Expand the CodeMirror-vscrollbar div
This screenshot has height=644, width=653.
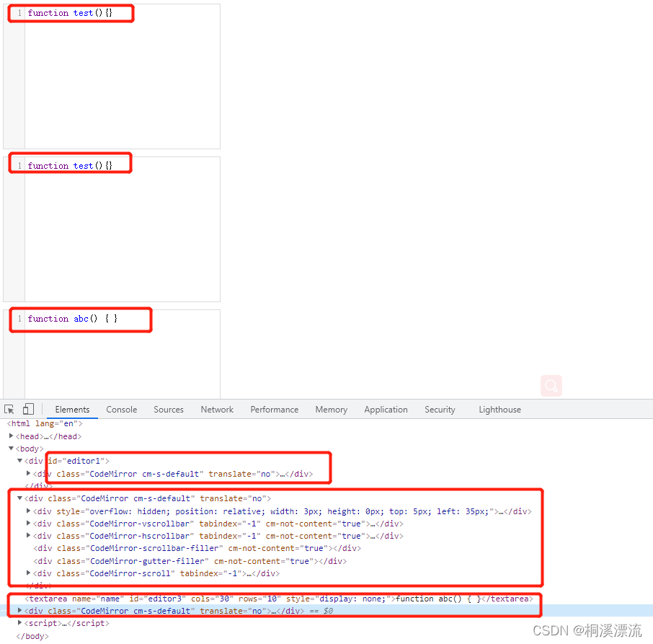pos(28,523)
